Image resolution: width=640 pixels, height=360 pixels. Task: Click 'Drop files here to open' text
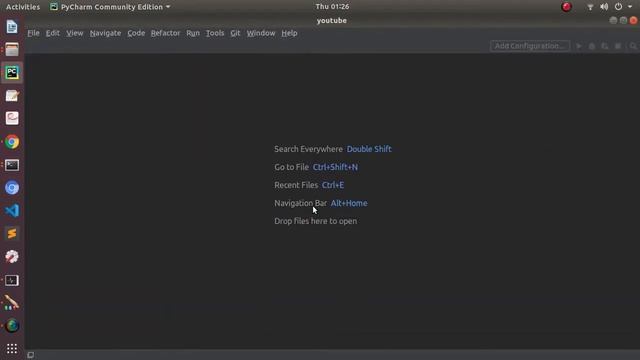pos(316,221)
